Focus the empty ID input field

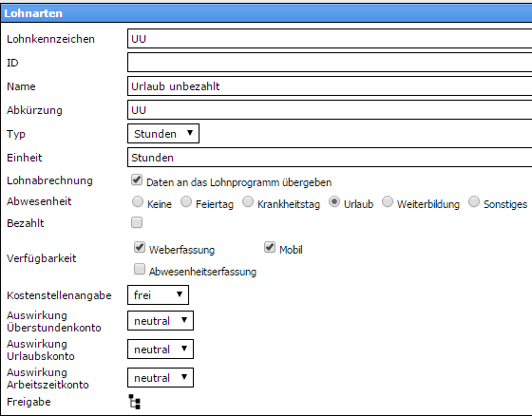click(x=330, y=63)
